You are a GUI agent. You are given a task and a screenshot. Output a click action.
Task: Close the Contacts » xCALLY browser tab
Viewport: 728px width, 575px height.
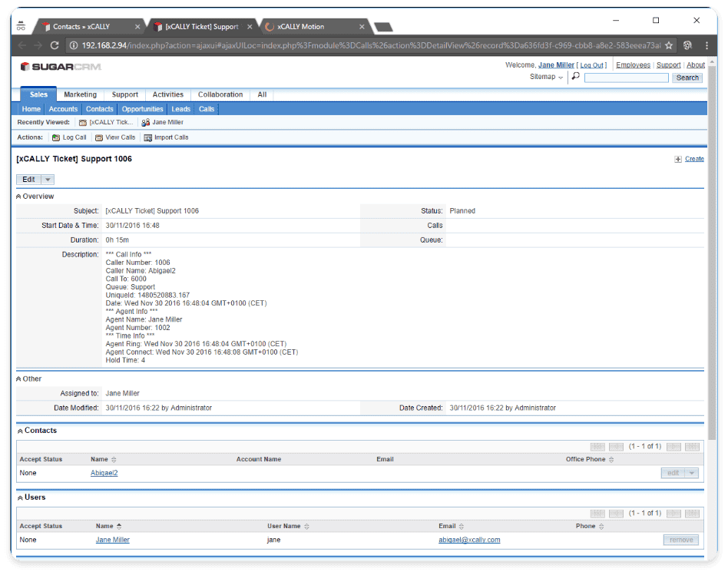pyautogui.click(x=137, y=27)
